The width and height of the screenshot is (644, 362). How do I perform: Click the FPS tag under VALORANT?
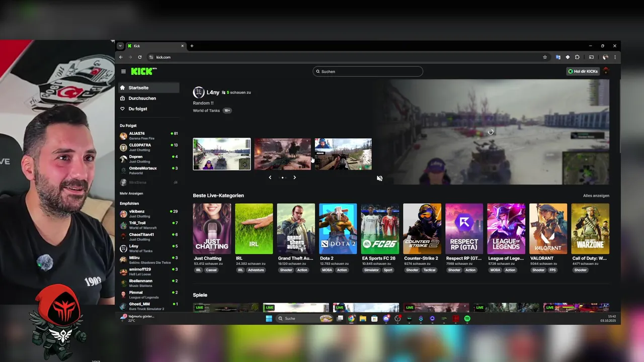pyautogui.click(x=552, y=270)
